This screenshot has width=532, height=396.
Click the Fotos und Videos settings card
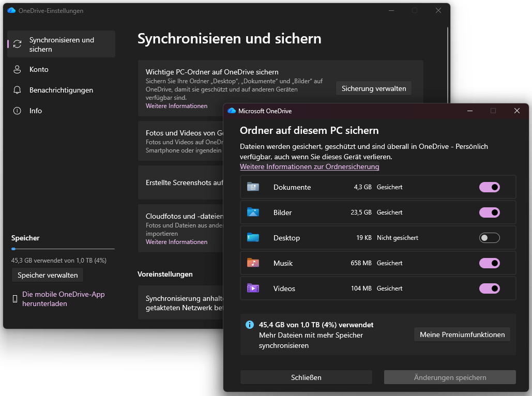pos(180,141)
